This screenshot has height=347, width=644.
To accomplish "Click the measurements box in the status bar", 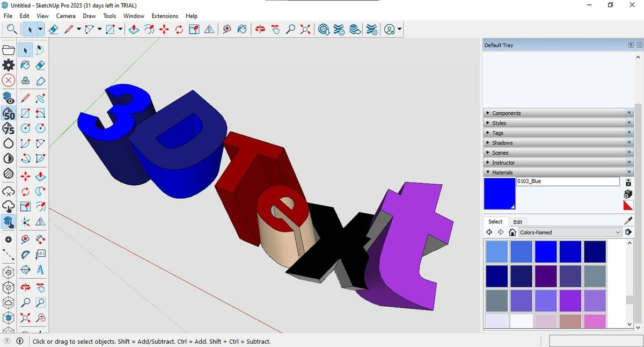I will pos(595,341).
